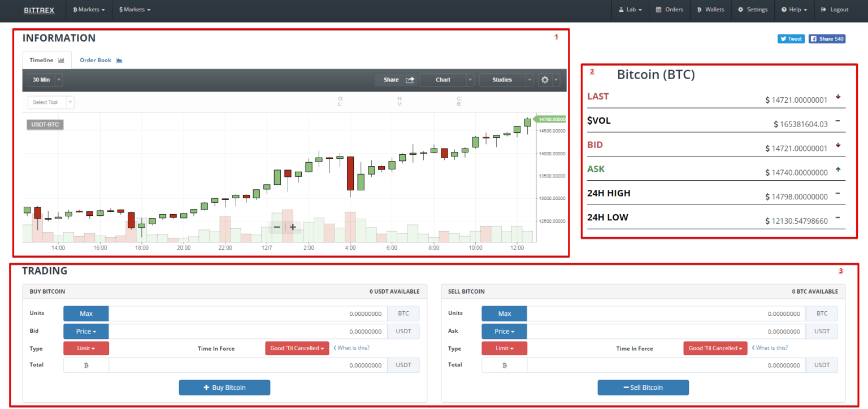Open Price dropdown in Sell panel
This screenshot has width=868, height=409.
[504, 332]
